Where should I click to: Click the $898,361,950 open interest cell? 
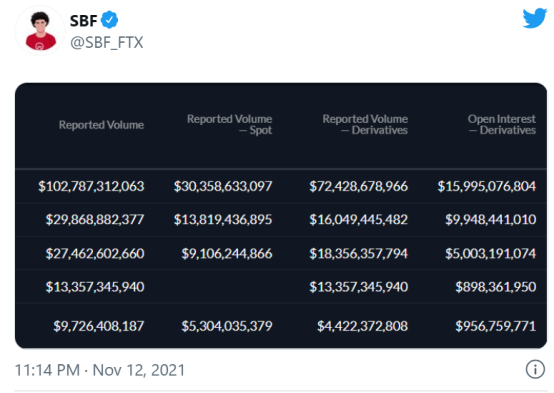[496, 287]
